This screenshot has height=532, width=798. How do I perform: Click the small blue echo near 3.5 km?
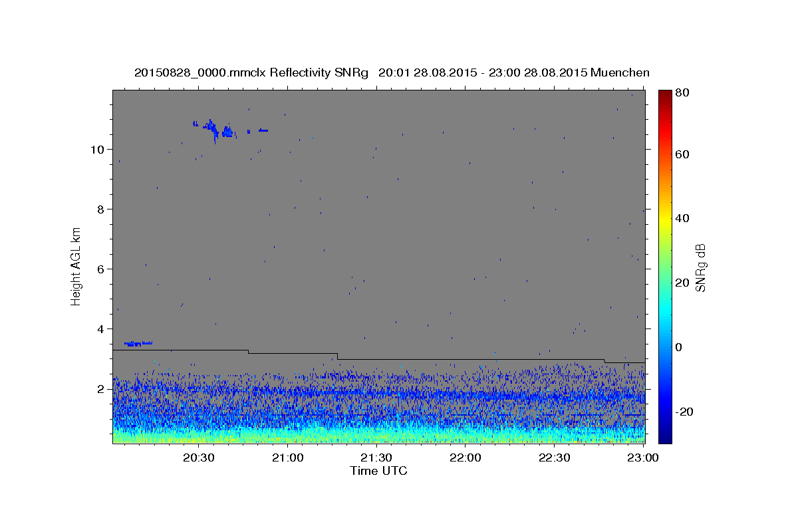click(138, 343)
